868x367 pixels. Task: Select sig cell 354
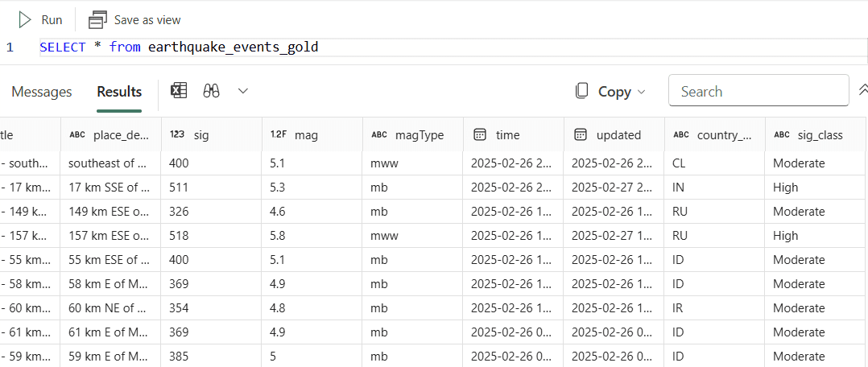212,308
